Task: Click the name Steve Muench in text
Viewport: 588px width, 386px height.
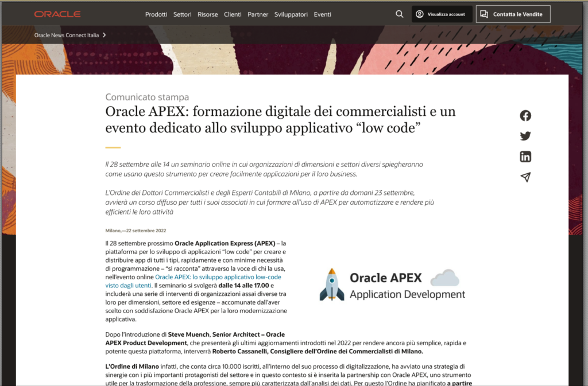Action: coord(188,334)
